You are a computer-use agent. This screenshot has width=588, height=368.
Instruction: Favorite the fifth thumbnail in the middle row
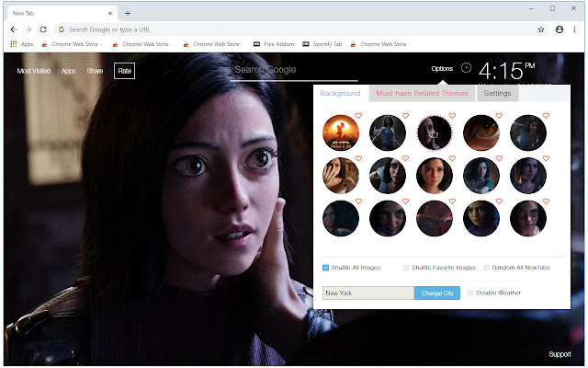point(546,158)
